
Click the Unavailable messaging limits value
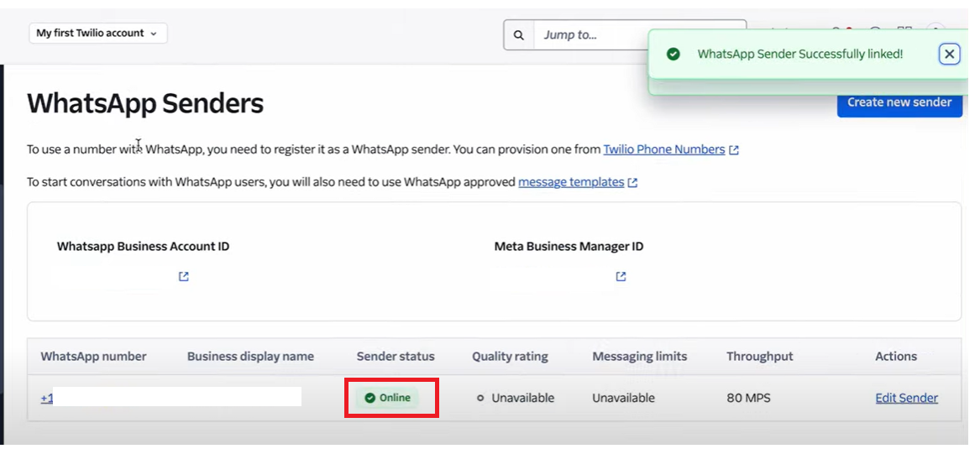pyautogui.click(x=623, y=398)
